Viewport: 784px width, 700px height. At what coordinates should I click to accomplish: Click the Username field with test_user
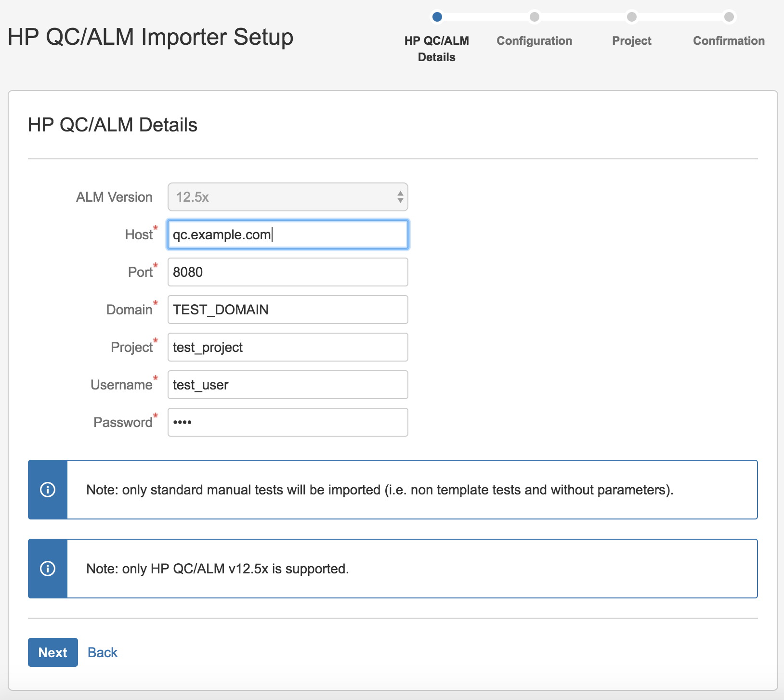(x=287, y=385)
